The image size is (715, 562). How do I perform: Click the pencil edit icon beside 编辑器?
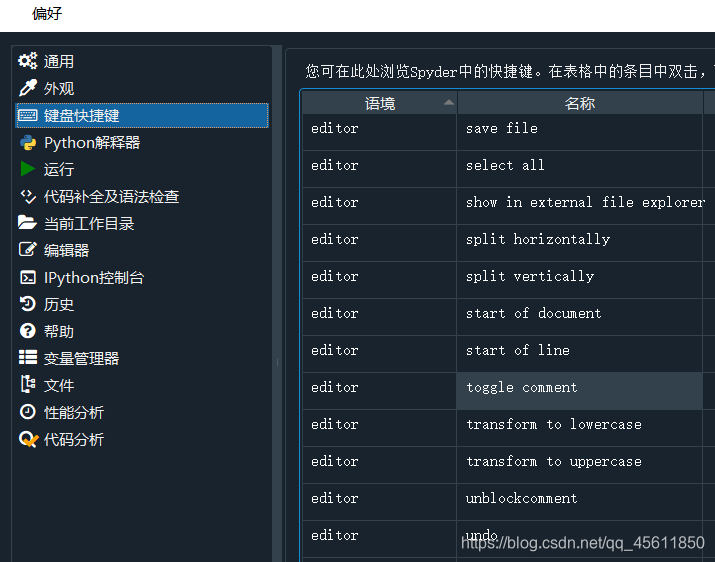coord(28,250)
